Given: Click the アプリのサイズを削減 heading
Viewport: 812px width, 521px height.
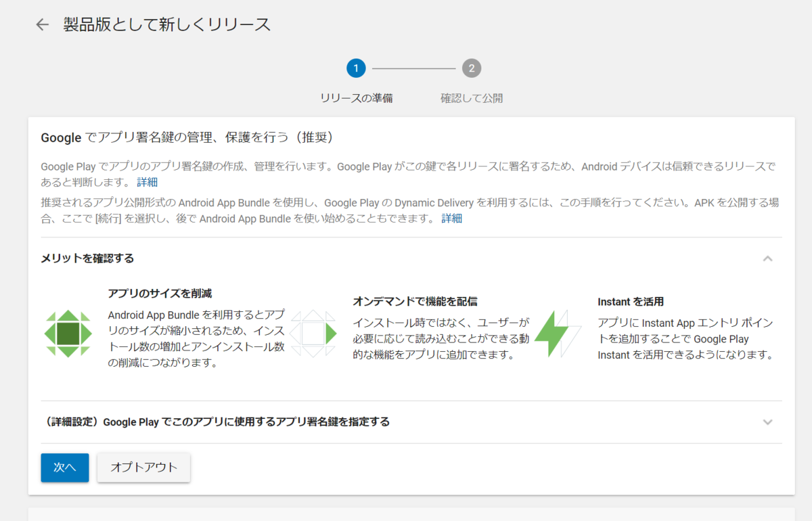Looking at the screenshot, I should 160,294.
